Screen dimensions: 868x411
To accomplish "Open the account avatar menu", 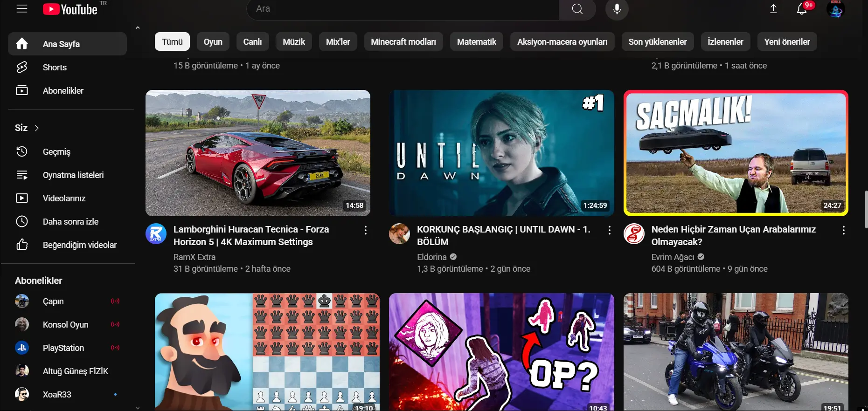I will coord(835,9).
